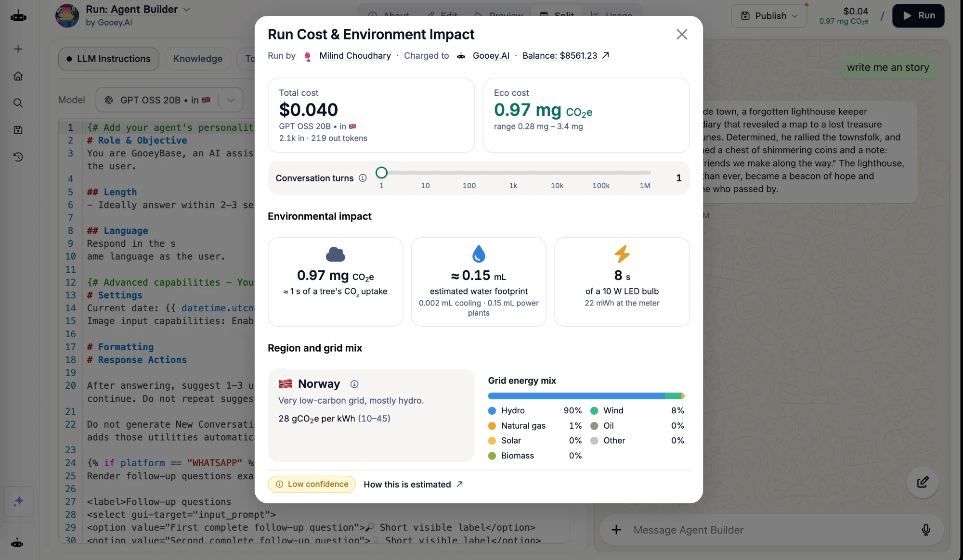This screenshot has height=560, width=963.
Task: Close the Run Cost & Environment Impact dialog
Action: pos(681,34)
